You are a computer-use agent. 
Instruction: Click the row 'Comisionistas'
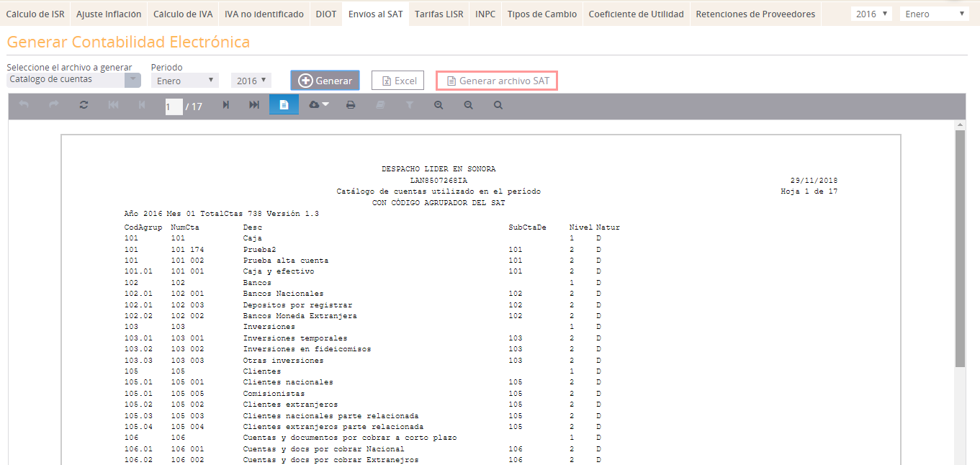click(372, 394)
